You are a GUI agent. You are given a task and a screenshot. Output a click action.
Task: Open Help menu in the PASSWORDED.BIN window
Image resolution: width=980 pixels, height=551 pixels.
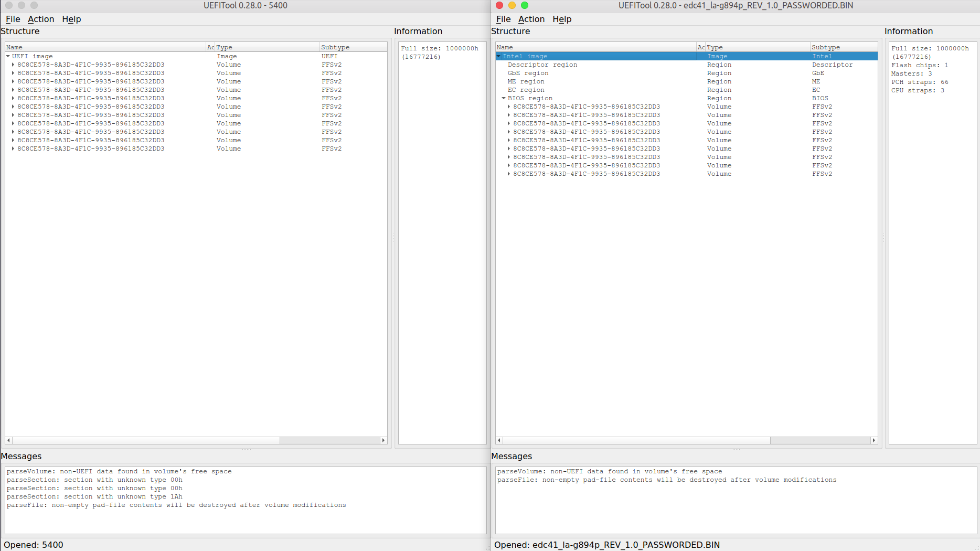[562, 19]
